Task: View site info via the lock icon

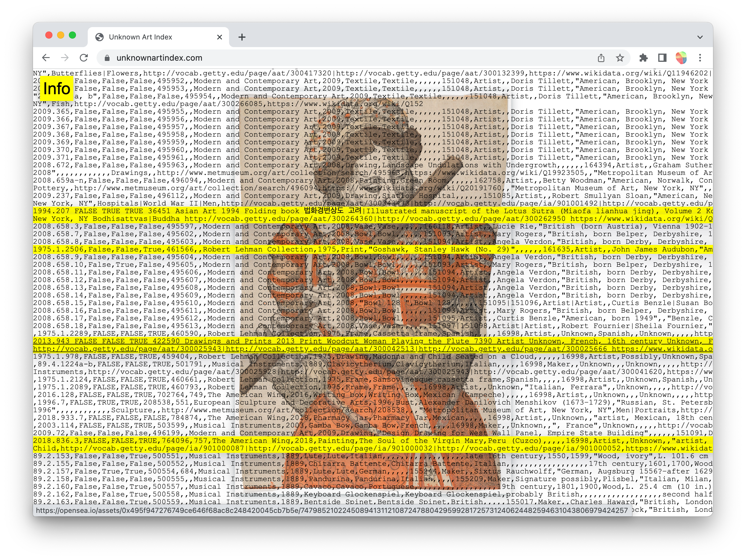Action: click(x=107, y=58)
